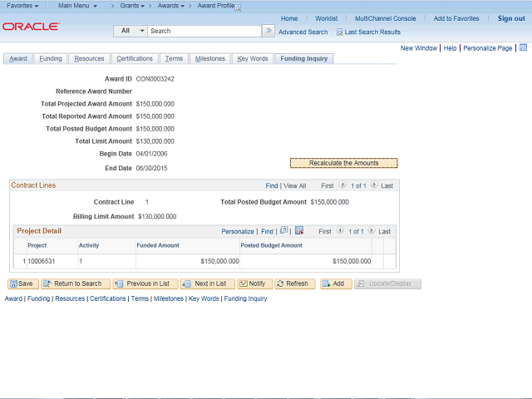Viewport: 532px width, 399px height.
Task: Go to next Contract Lines row arrow
Action: (x=374, y=185)
